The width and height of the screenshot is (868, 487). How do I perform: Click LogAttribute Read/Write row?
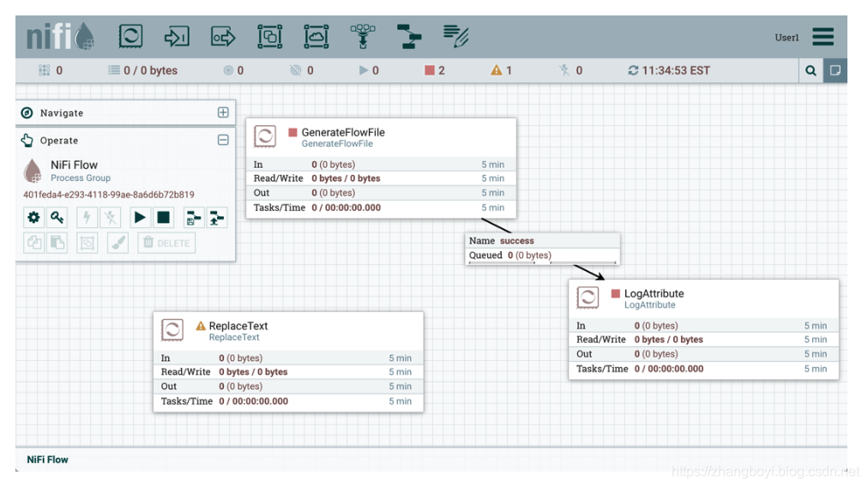(703, 340)
